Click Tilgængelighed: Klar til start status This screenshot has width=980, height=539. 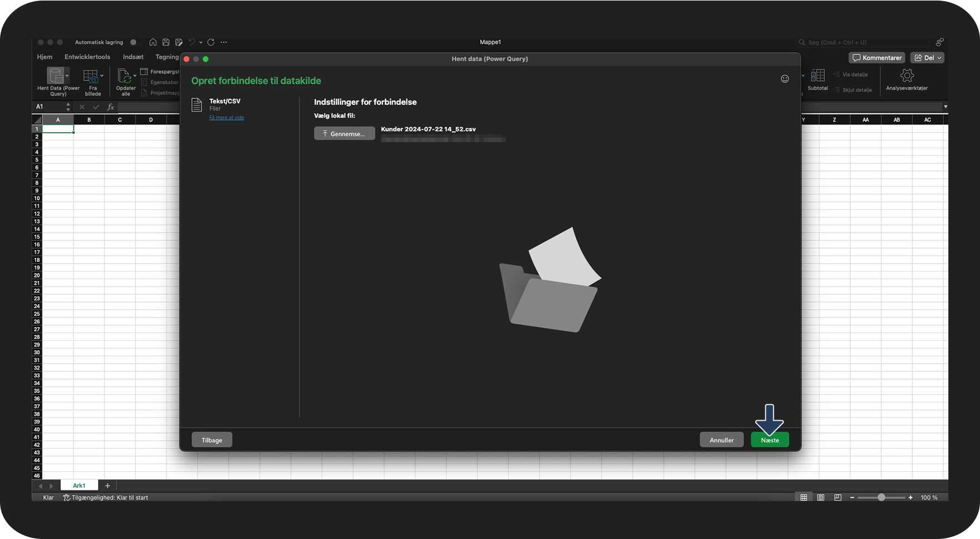point(105,498)
